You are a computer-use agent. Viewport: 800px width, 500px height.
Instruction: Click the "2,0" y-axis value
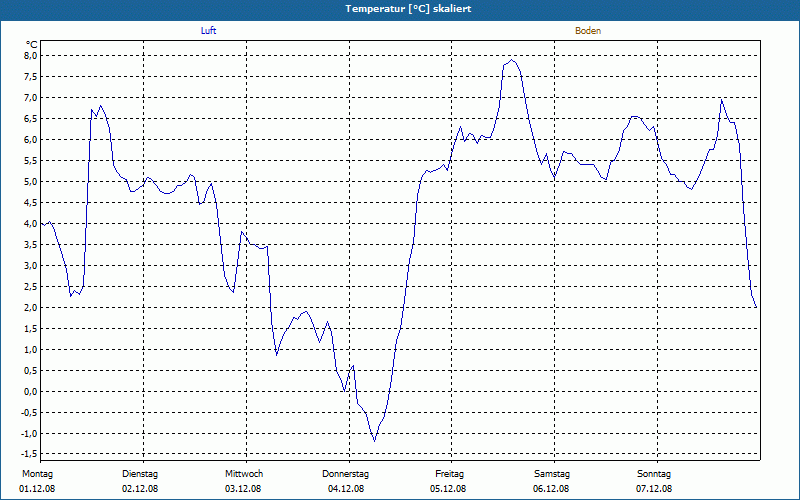click(31, 307)
